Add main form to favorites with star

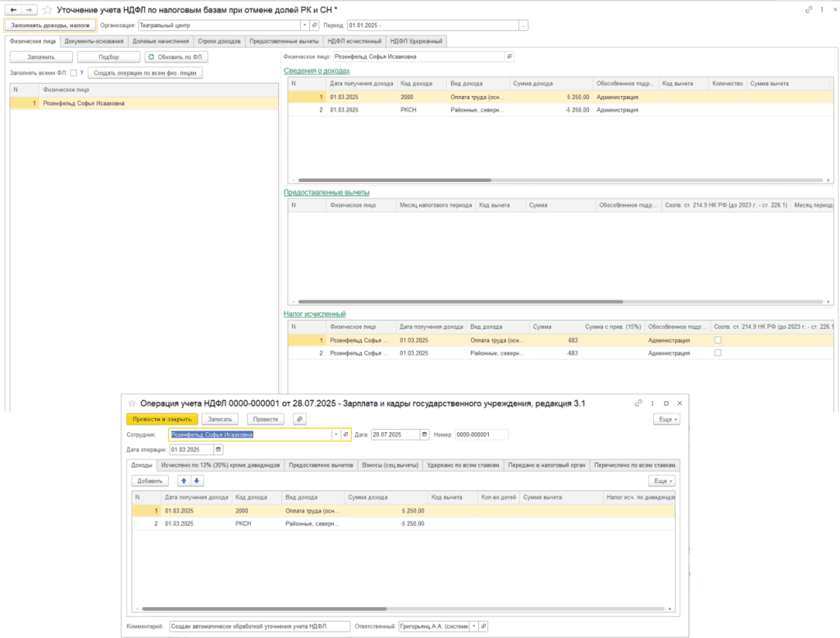[x=47, y=10]
